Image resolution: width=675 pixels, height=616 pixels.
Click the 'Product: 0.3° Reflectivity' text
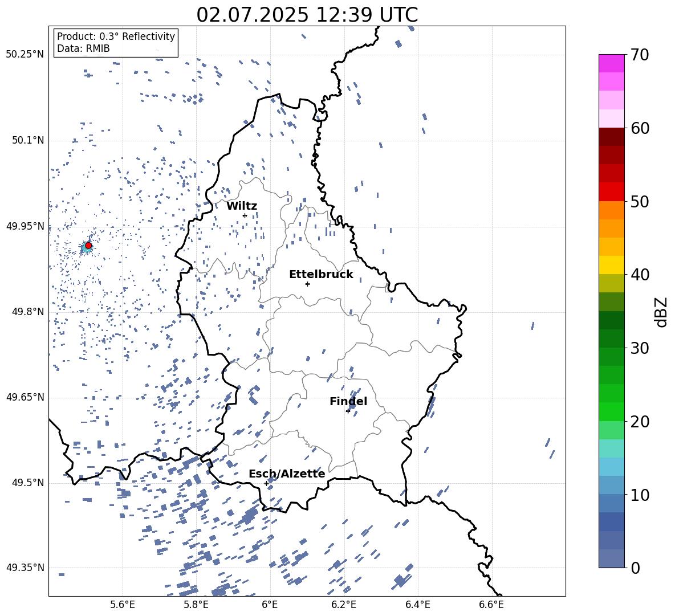(x=116, y=36)
